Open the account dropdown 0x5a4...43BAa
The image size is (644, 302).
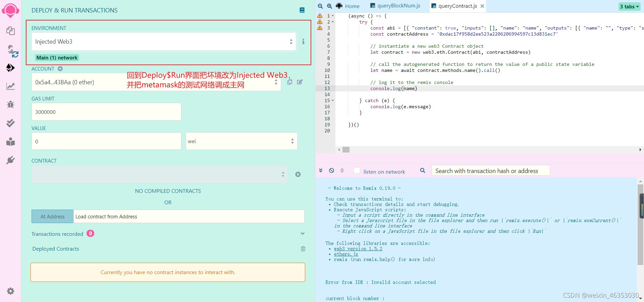[156, 82]
